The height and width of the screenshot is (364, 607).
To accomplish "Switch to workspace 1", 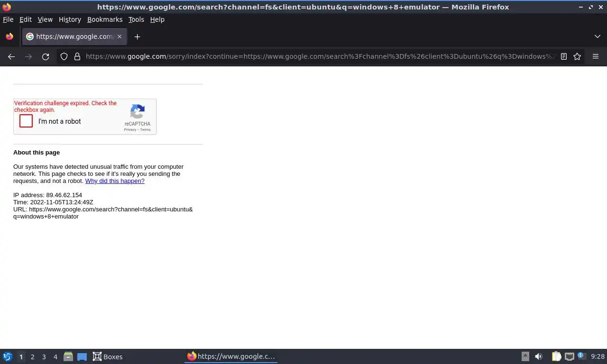I will click(21, 357).
